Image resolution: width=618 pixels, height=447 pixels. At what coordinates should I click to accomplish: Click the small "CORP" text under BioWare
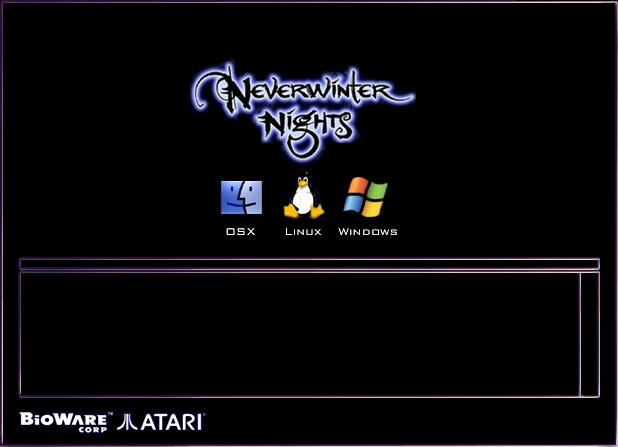coord(93,429)
